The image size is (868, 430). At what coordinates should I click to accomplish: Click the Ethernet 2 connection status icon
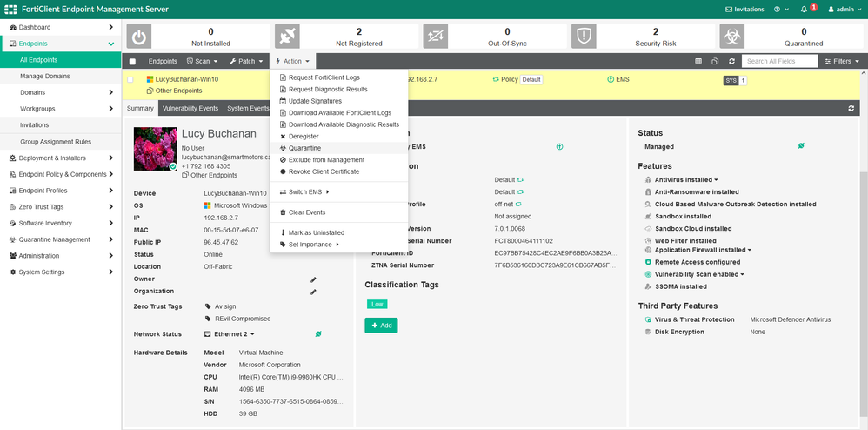pos(318,333)
